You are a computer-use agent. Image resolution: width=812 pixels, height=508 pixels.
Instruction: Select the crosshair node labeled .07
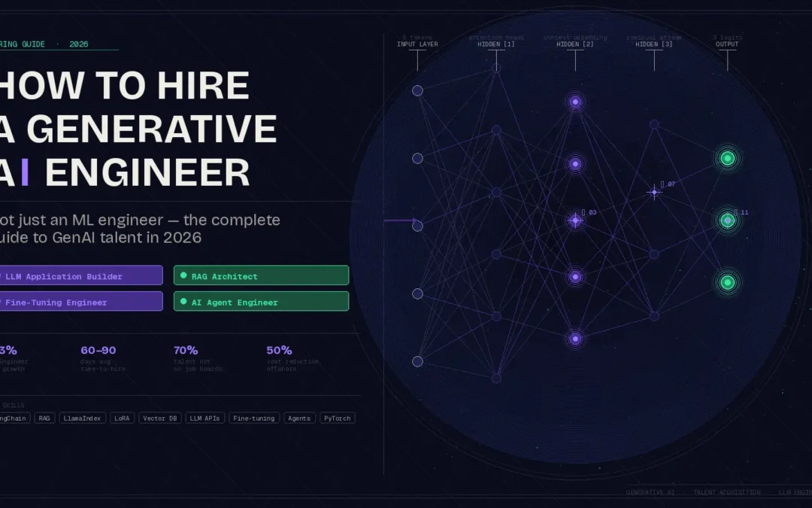pos(654,193)
